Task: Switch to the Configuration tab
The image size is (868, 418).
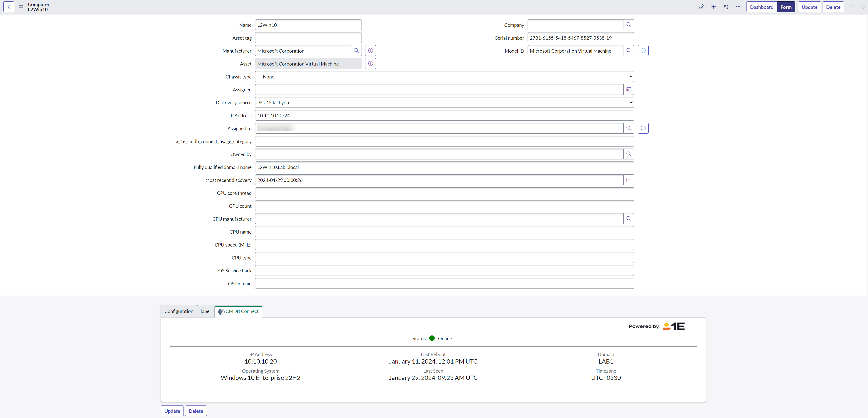Action: pyautogui.click(x=179, y=311)
